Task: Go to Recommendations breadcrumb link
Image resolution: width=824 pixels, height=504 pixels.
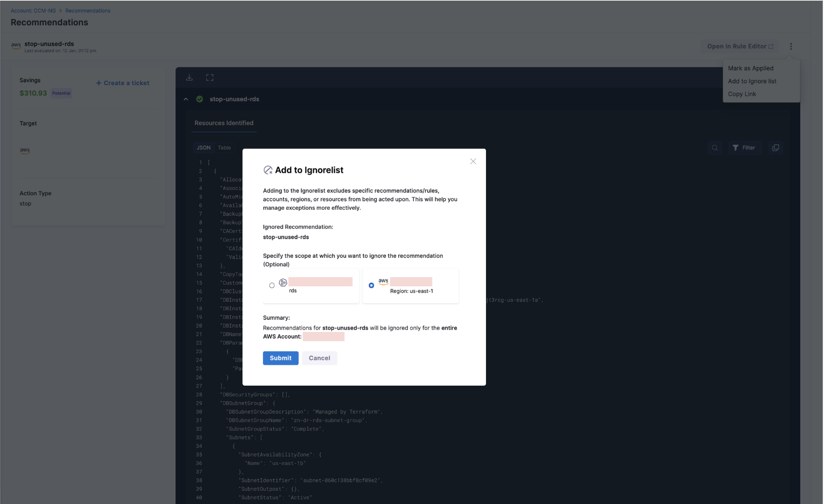Action: 88,11
